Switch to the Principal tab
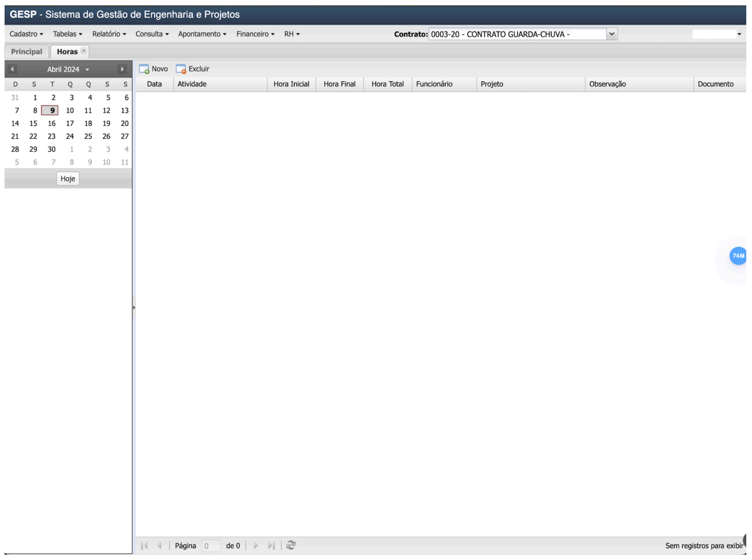 (x=26, y=52)
